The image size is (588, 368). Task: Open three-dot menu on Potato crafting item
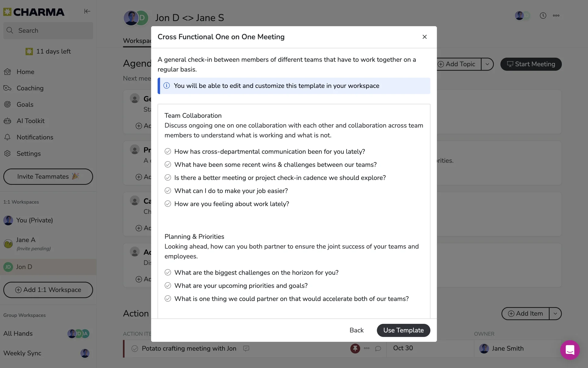coord(367,348)
